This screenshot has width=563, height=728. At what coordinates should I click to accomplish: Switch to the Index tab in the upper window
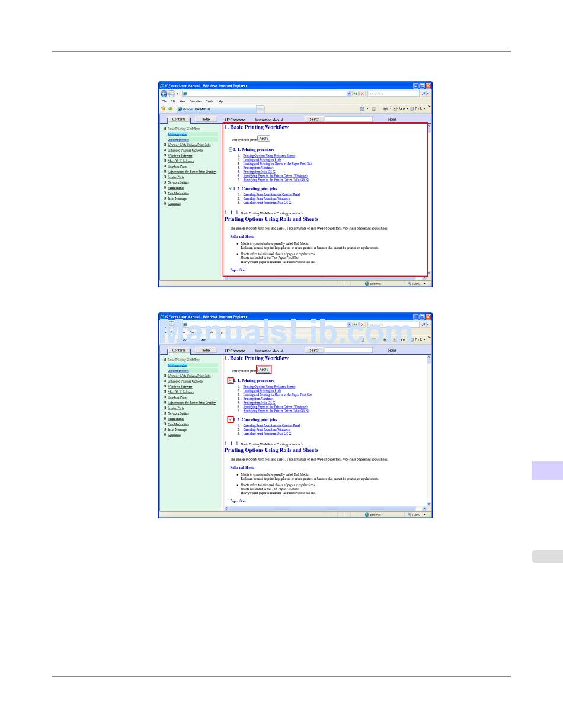coord(206,119)
